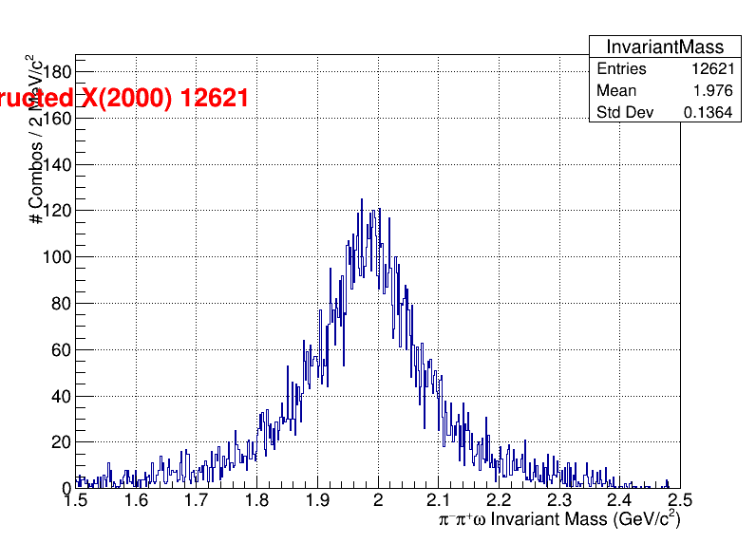
Task: Click the x-axis tick label 2.5
Action: 680,500
